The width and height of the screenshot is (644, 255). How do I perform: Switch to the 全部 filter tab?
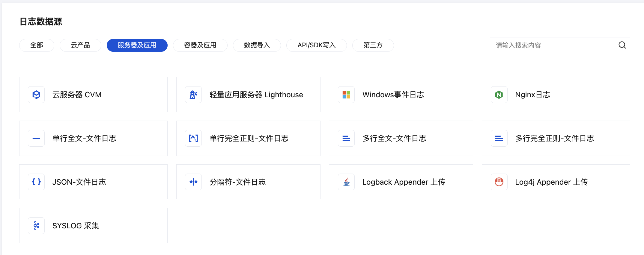point(37,45)
